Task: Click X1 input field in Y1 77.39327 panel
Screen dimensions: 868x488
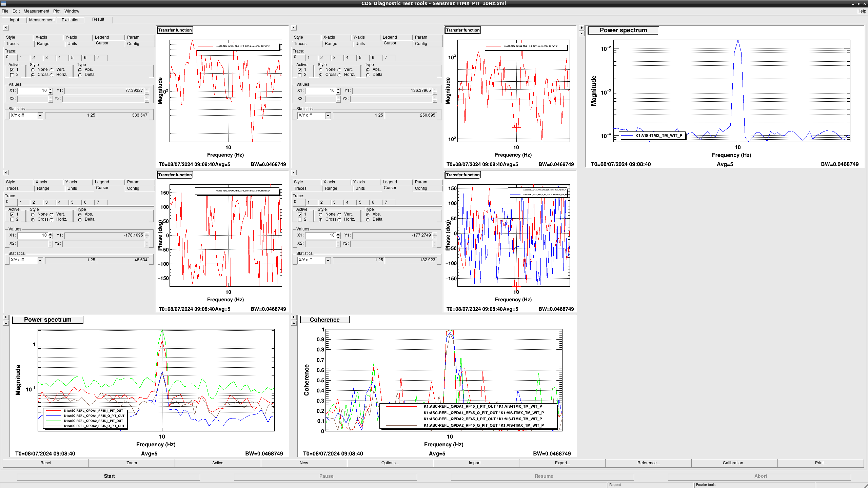Action: 33,91
